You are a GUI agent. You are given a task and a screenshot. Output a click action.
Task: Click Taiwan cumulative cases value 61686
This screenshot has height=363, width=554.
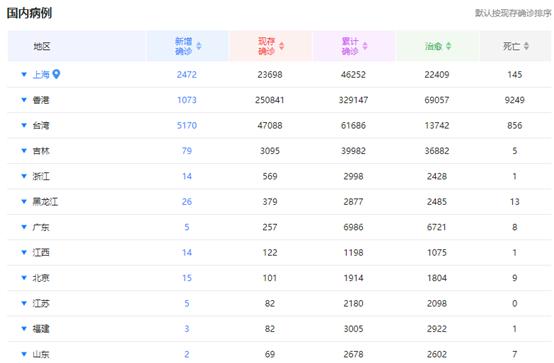pos(353,125)
